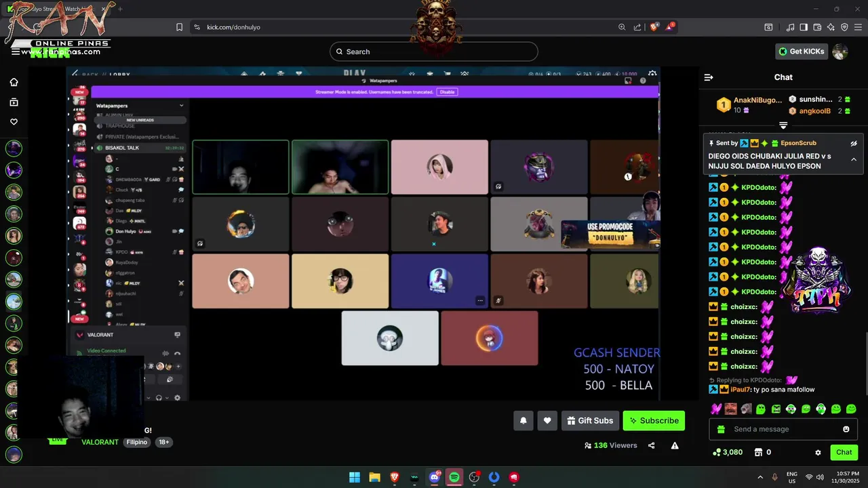Image resolution: width=868 pixels, height=488 pixels.
Task: Hide the pinned message eye icon
Action: coord(854,143)
